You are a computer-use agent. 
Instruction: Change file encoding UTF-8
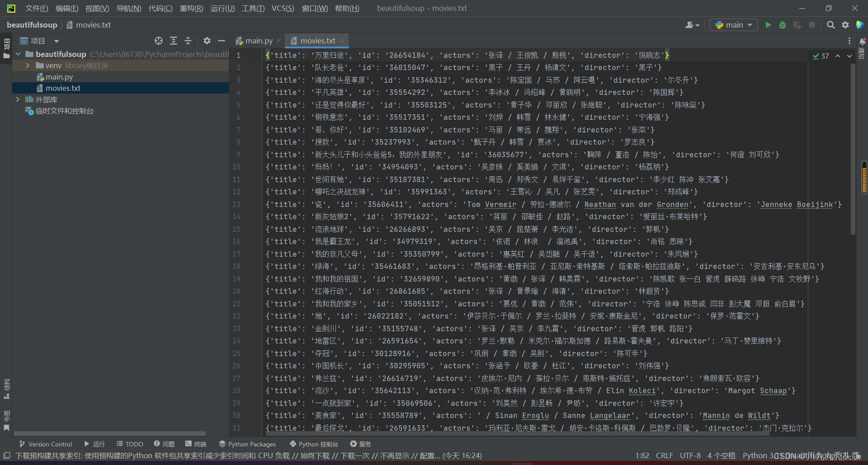(x=690, y=456)
